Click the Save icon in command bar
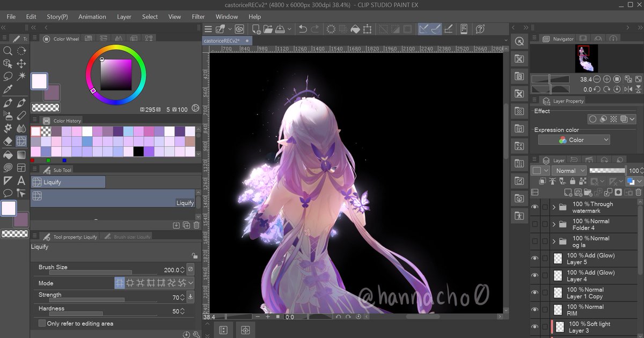The width and height of the screenshot is (644, 338). tap(281, 29)
